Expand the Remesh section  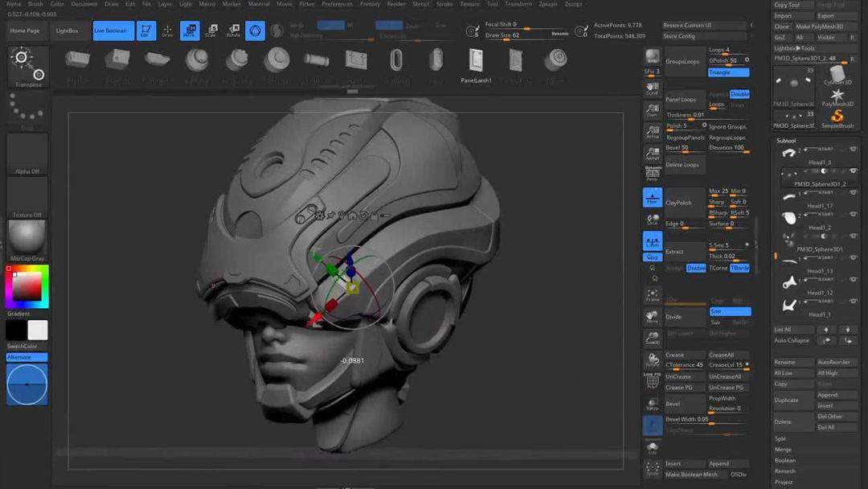784,471
